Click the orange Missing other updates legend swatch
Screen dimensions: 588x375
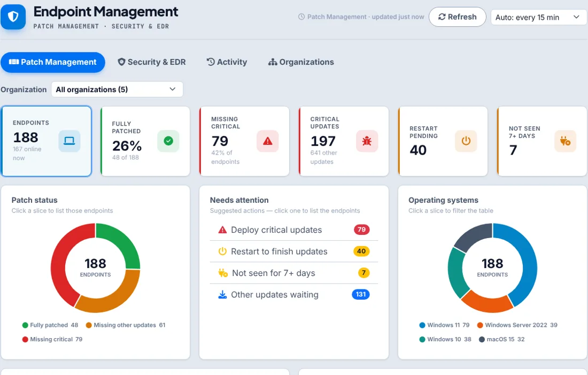click(89, 325)
